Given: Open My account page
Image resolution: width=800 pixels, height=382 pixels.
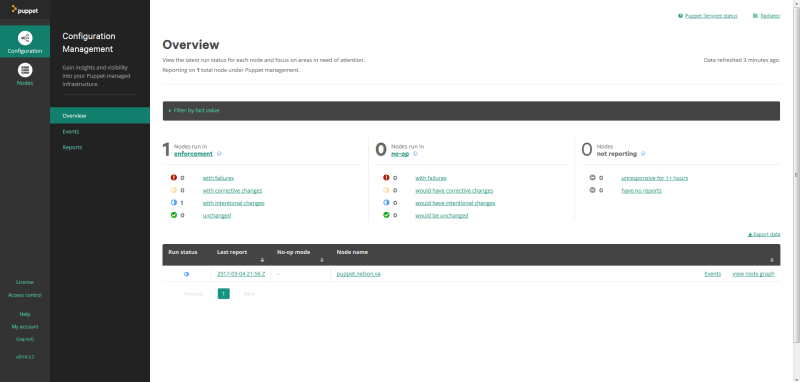Looking at the screenshot, I should coord(25,327).
